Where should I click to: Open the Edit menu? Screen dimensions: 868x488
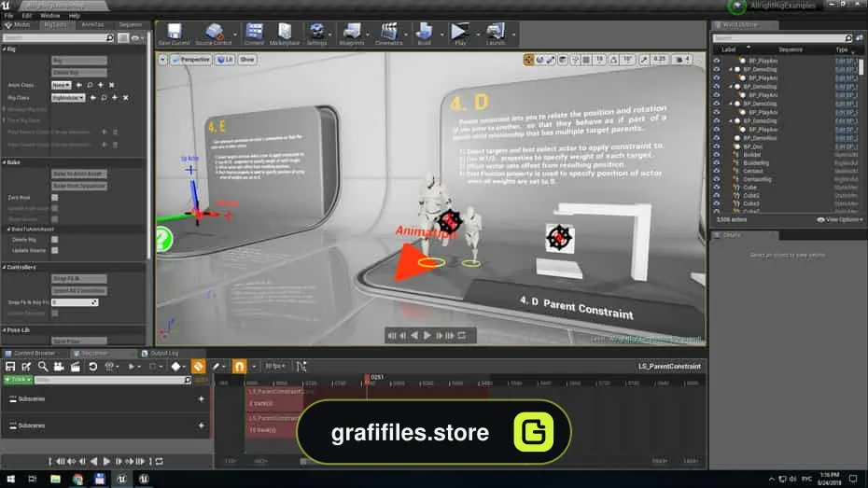[x=26, y=16]
